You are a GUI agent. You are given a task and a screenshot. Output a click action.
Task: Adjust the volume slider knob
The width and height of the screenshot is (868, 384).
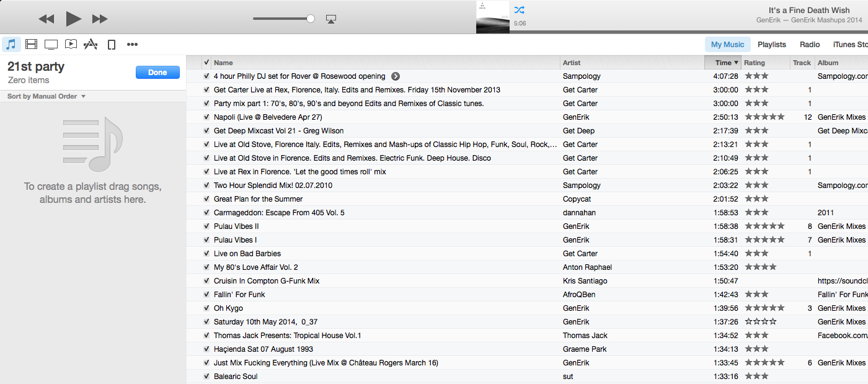point(311,19)
